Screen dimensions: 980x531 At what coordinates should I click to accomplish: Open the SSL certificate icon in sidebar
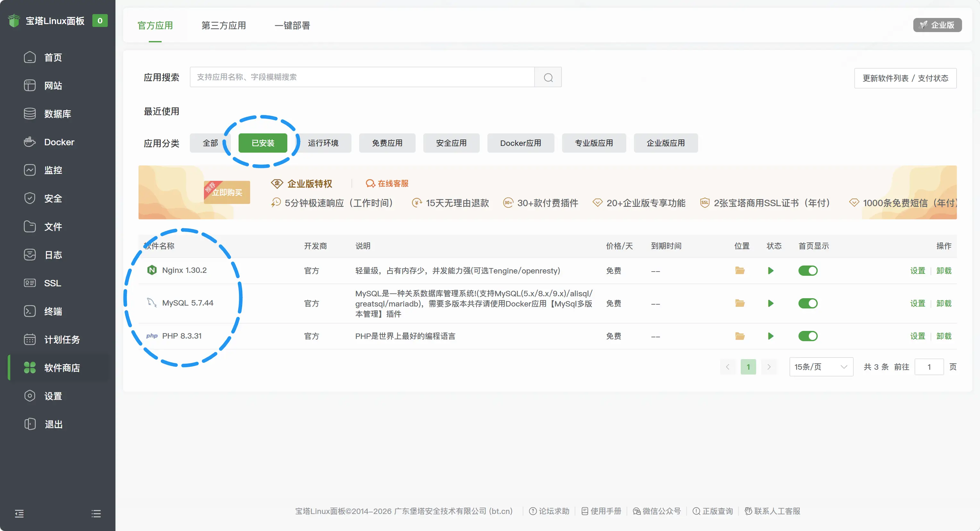coord(30,283)
